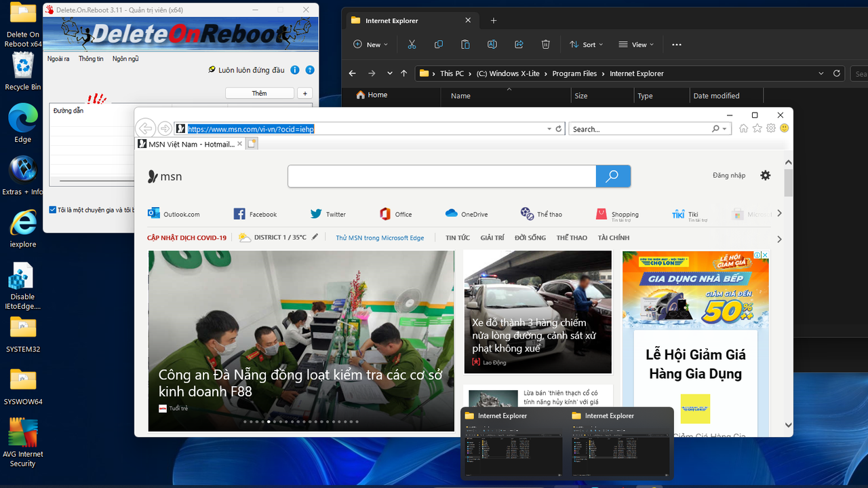Open the Shopping shortcut on MSN

pyautogui.click(x=617, y=214)
